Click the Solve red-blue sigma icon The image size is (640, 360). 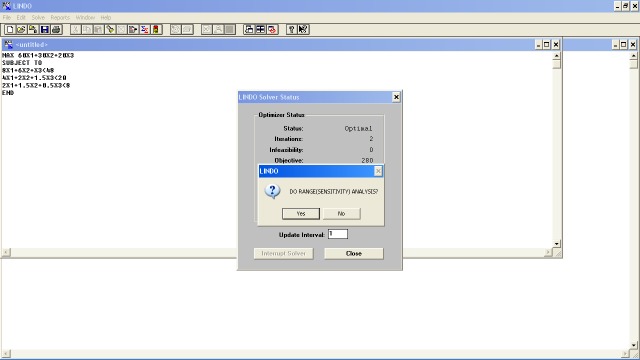tap(144, 29)
